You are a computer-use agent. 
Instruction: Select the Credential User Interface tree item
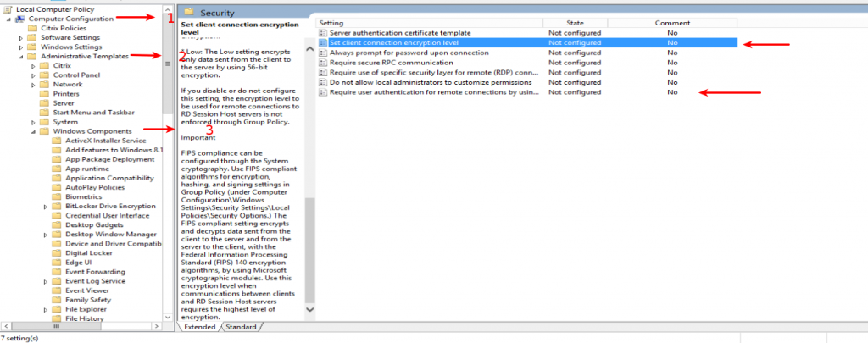[x=108, y=215]
